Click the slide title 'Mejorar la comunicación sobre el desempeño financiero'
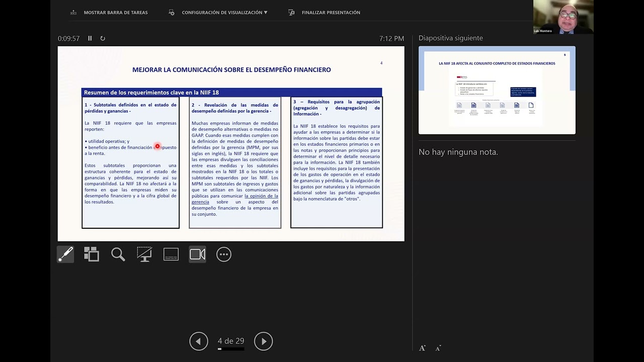 tap(231, 70)
